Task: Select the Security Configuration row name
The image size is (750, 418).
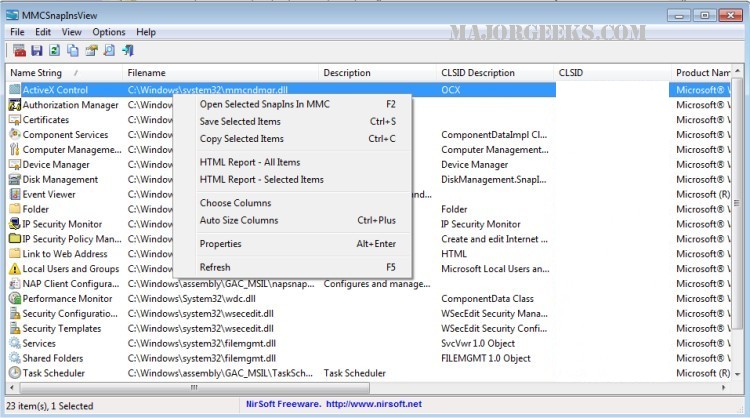Action: pos(70,314)
